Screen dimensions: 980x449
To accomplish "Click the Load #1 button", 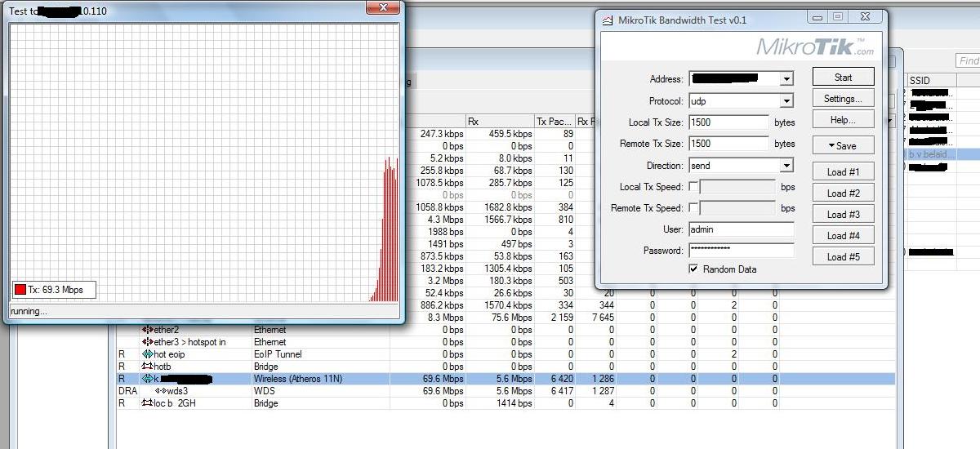I will [x=844, y=171].
